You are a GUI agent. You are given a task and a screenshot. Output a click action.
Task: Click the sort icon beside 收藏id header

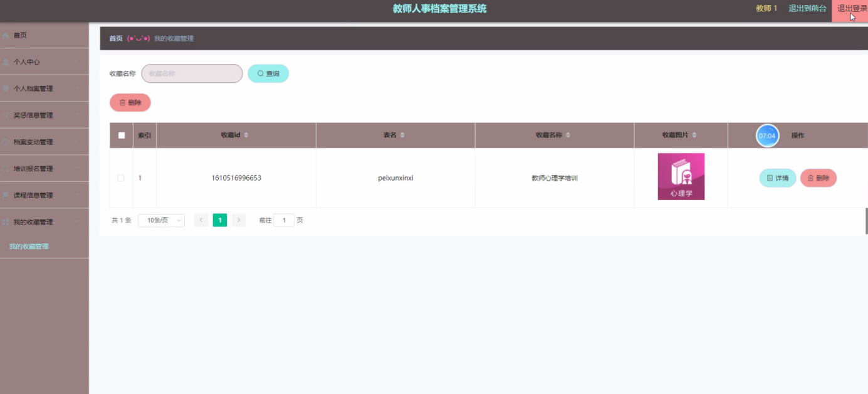coord(246,136)
